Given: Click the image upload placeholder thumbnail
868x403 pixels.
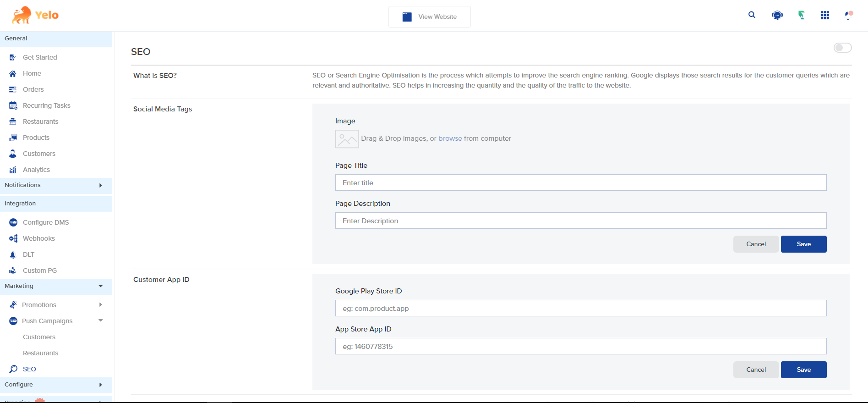Looking at the screenshot, I should [347, 139].
